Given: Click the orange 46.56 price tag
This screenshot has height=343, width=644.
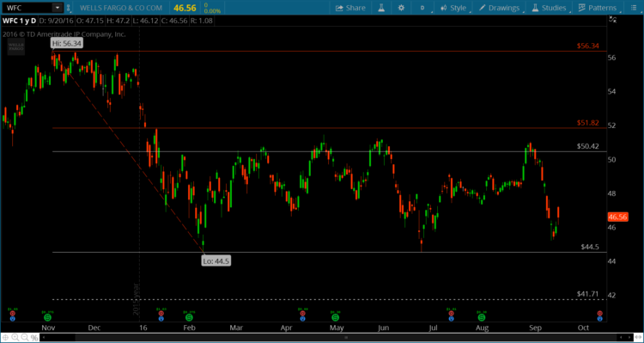Looking at the screenshot, I should [x=617, y=217].
